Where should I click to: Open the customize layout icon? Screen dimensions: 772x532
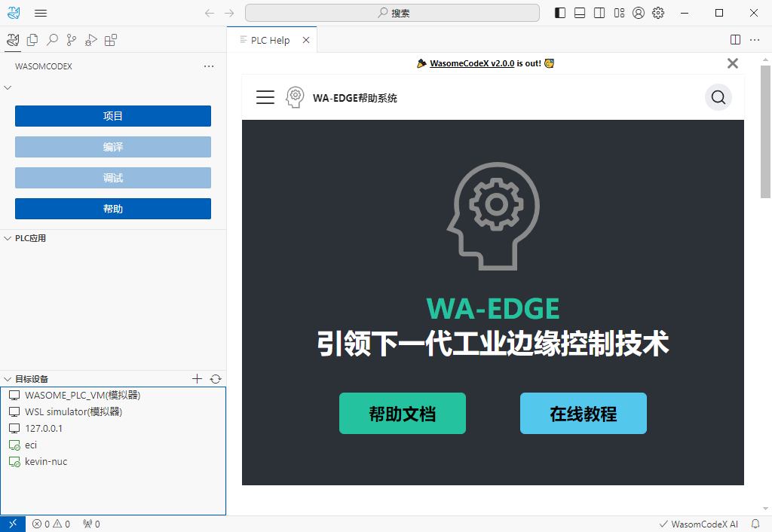click(619, 14)
